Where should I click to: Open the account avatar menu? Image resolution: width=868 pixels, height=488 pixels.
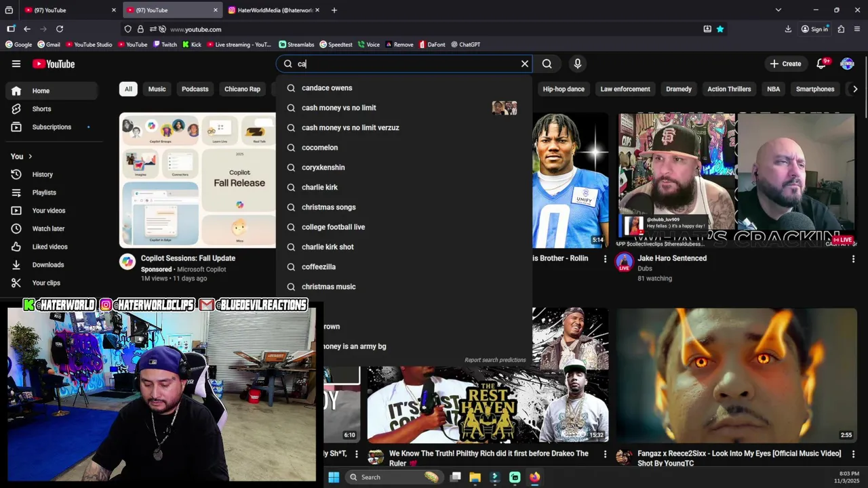(x=847, y=64)
